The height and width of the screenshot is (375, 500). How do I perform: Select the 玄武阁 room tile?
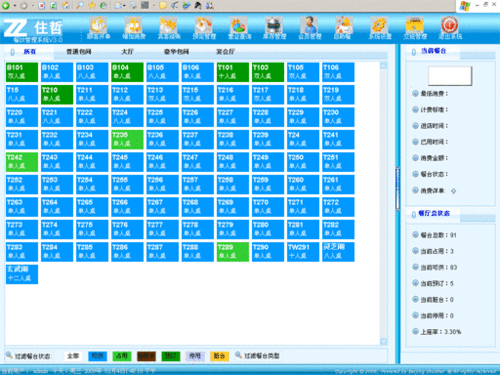point(22,274)
